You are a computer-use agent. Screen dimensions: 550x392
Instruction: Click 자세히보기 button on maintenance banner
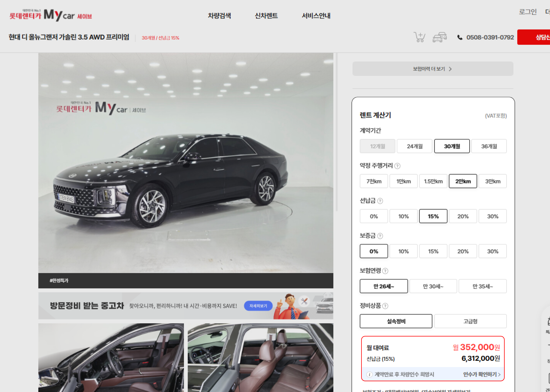pyautogui.click(x=258, y=306)
